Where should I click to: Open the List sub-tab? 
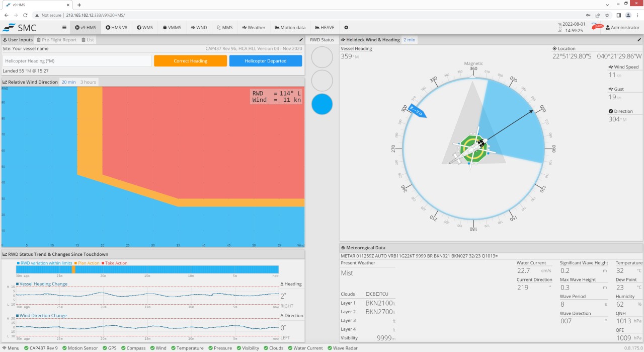(x=88, y=40)
